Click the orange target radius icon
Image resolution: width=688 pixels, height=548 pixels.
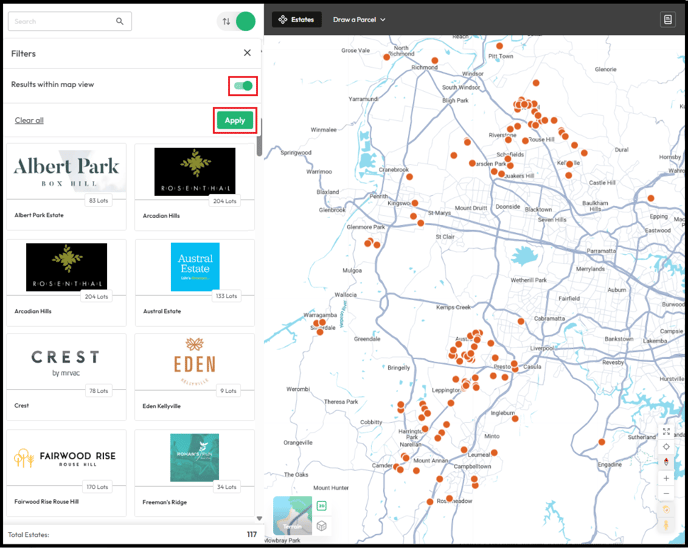click(x=666, y=509)
